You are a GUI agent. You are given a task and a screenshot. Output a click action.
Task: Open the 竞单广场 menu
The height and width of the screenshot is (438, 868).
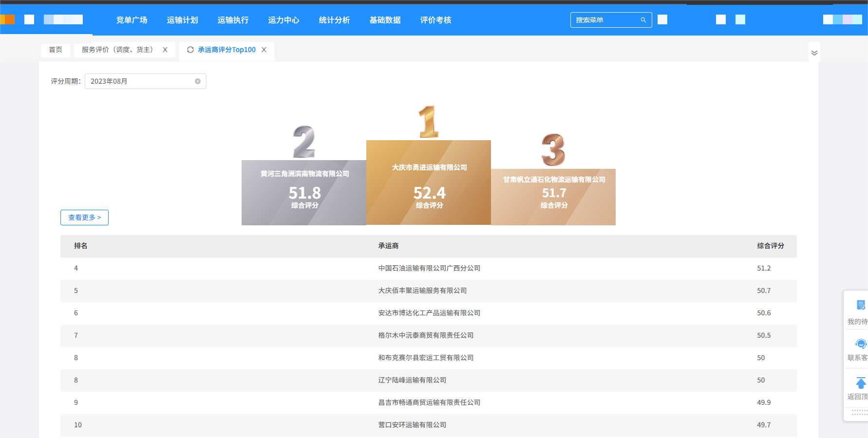click(132, 20)
